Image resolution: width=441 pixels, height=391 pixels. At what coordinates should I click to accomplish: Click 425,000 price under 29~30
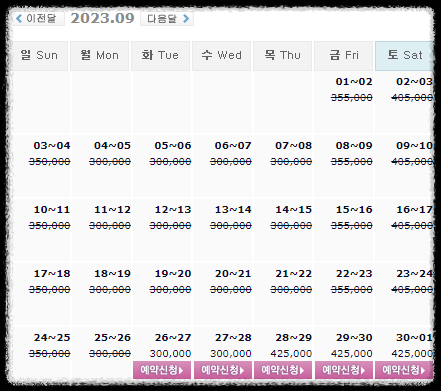352,353
